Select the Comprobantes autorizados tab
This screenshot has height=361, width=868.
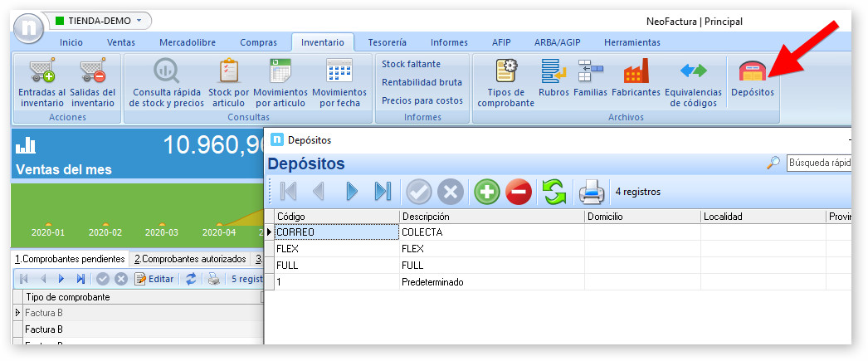tap(190, 259)
